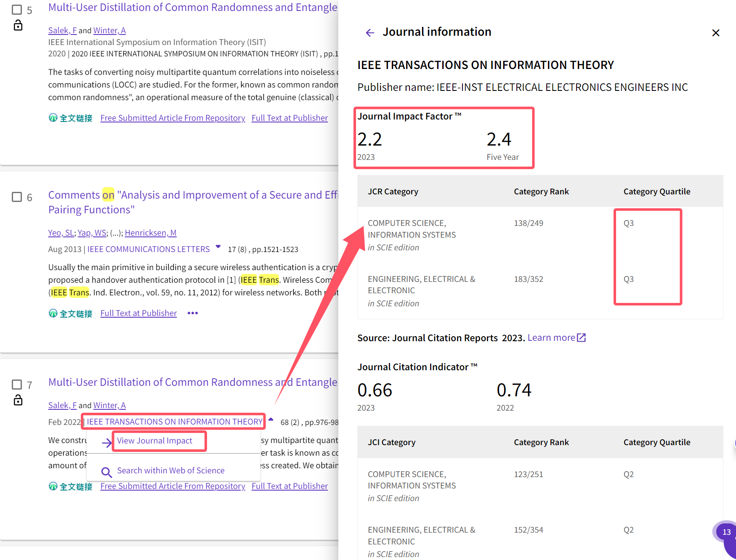This screenshot has height=560, width=736.
Task: Click JCI rank value 123/251
Action: tap(529, 474)
